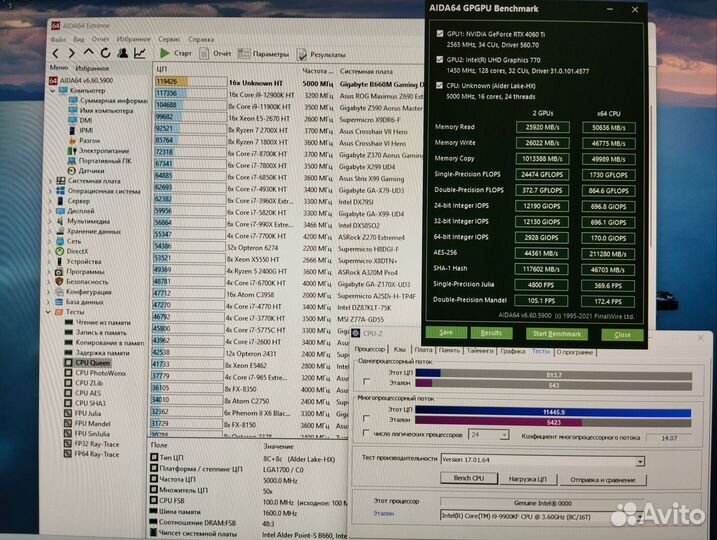
Task: Open the Отчет report toolbar button
Action: [215, 53]
